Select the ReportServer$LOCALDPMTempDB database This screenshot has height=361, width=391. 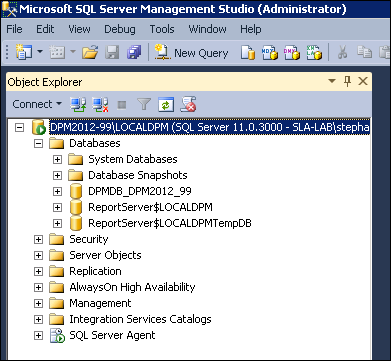tap(170, 223)
